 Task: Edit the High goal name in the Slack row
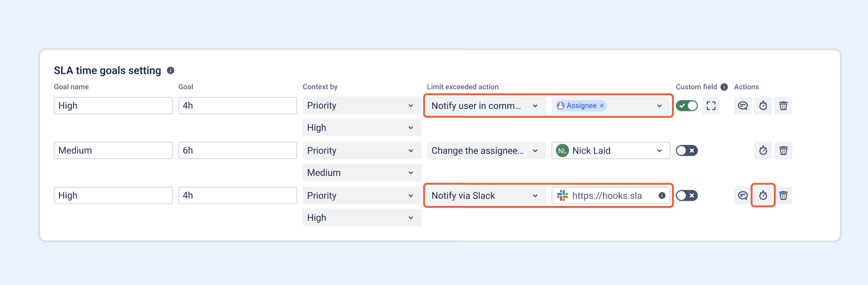coord(113,195)
